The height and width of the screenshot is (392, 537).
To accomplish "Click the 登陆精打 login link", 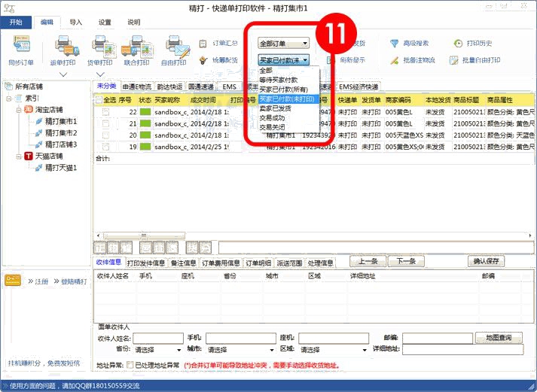I will [74, 281].
